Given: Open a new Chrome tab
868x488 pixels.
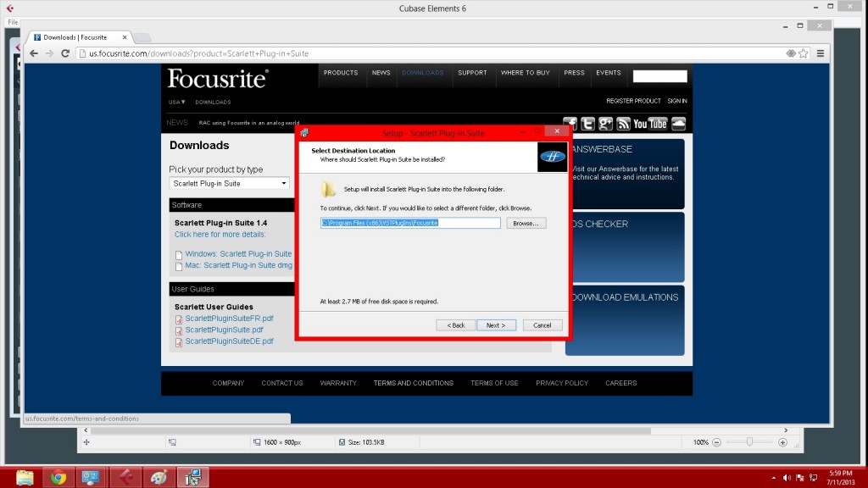Looking at the screenshot, I should coord(142,37).
